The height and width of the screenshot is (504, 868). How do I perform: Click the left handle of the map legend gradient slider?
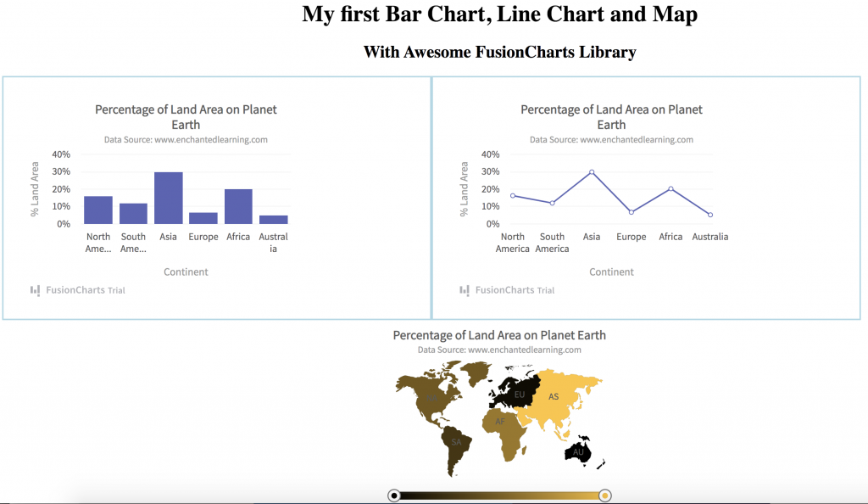pyautogui.click(x=394, y=494)
